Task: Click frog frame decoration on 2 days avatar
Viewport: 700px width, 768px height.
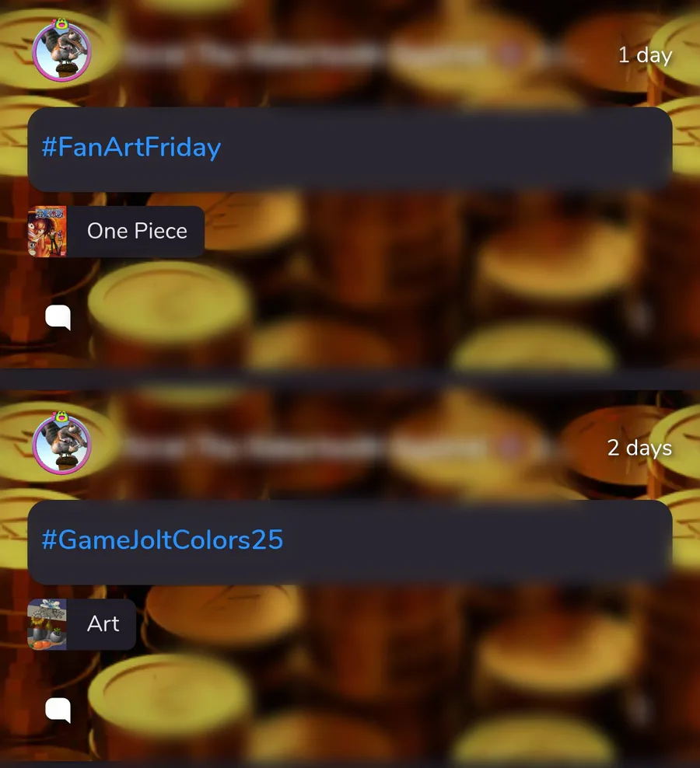Action: coord(61,417)
